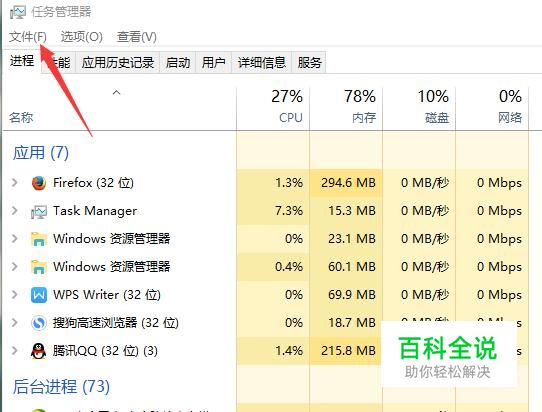Click Firefox memory value 294.6 MB
The height and width of the screenshot is (412, 542).
click(348, 182)
